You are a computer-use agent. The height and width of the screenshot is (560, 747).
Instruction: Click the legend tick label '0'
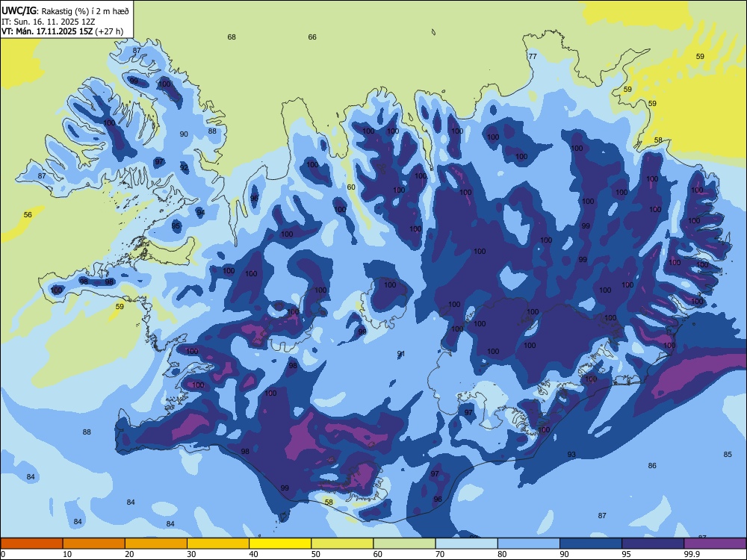pos(3,554)
